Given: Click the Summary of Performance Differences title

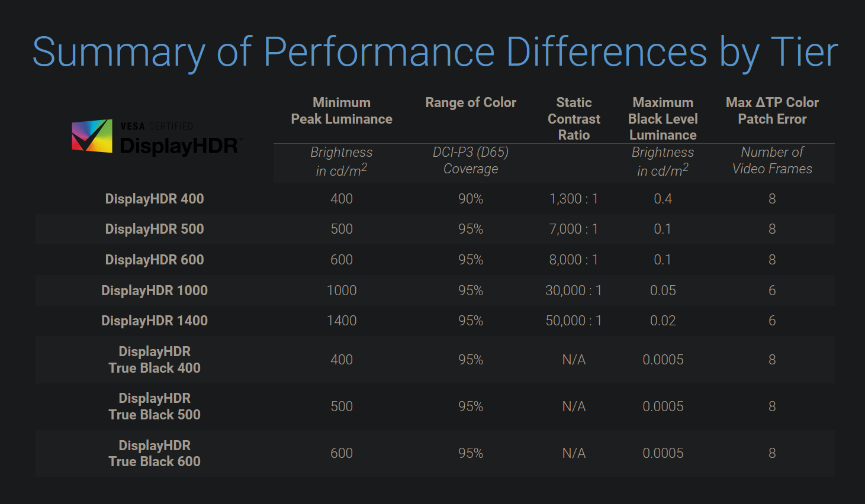Looking at the screenshot, I should tap(435, 52).
